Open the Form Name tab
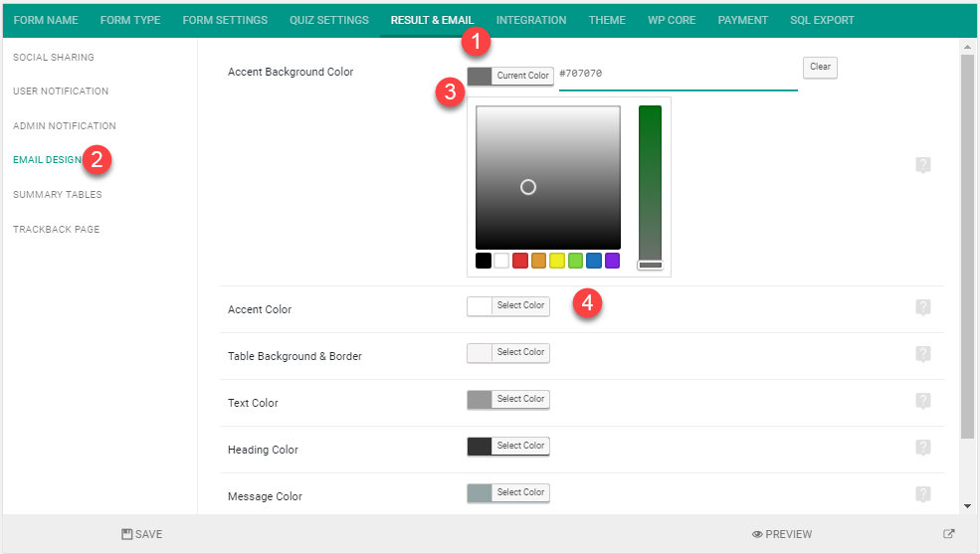This screenshot has width=980, height=554. click(46, 20)
